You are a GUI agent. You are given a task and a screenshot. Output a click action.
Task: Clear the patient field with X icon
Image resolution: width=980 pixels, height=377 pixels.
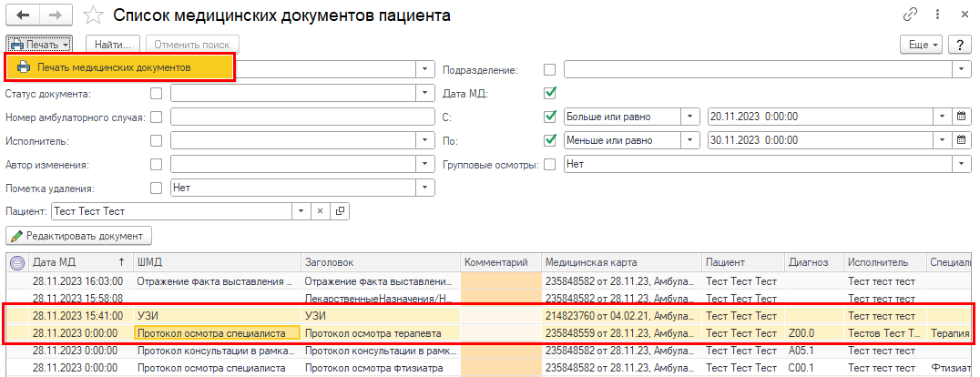[320, 211]
